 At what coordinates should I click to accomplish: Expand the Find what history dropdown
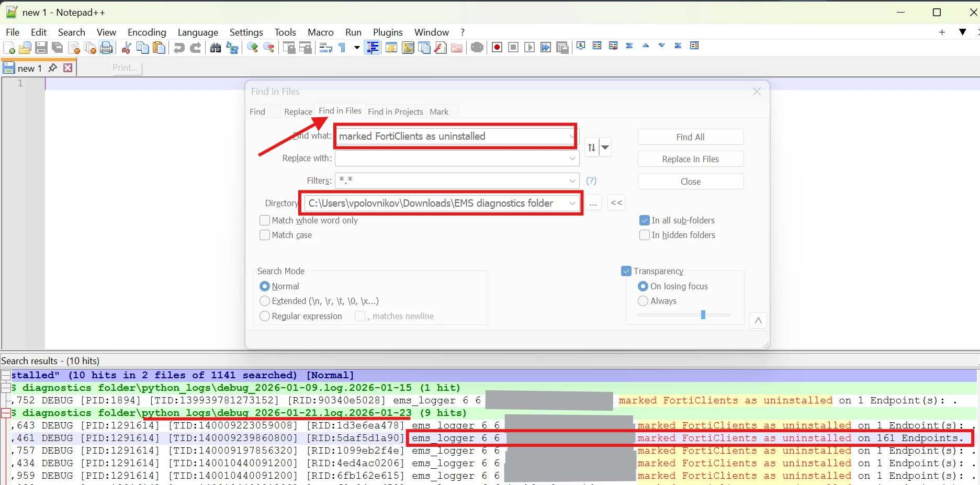point(571,136)
